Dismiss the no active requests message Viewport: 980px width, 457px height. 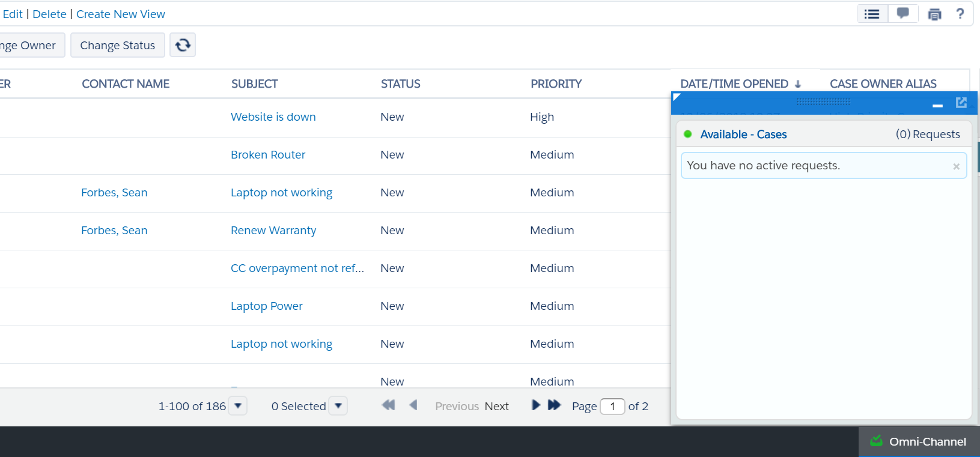(956, 166)
